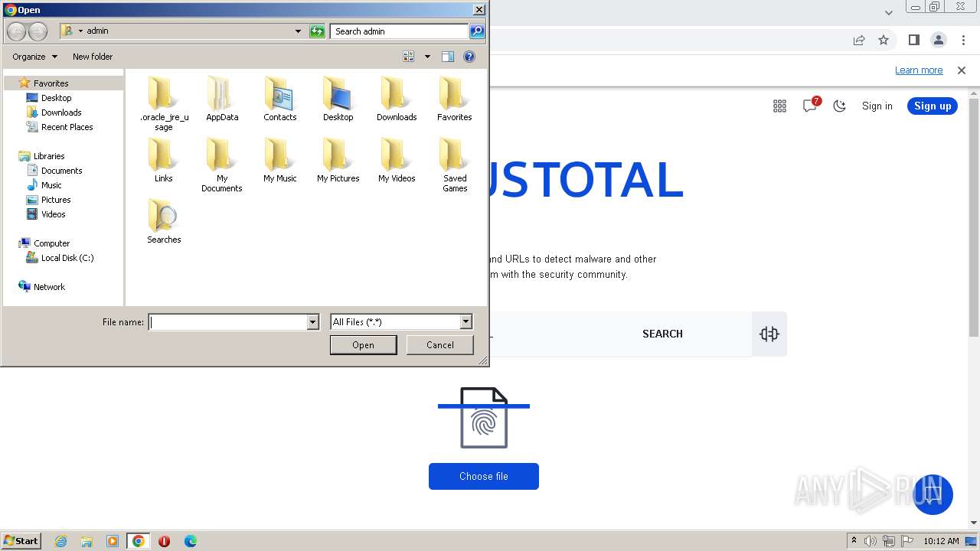Open VirusTotal apps grid icon
This screenshot has width=980, height=551.
(x=779, y=106)
